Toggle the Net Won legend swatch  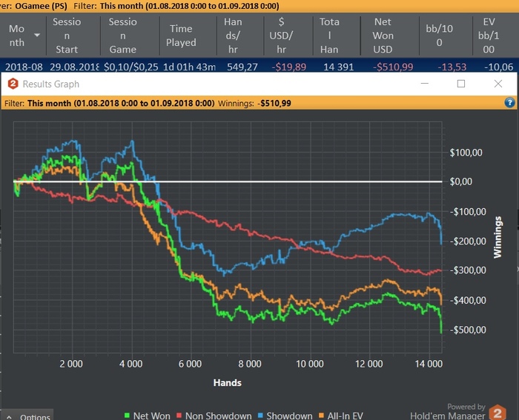click(127, 416)
